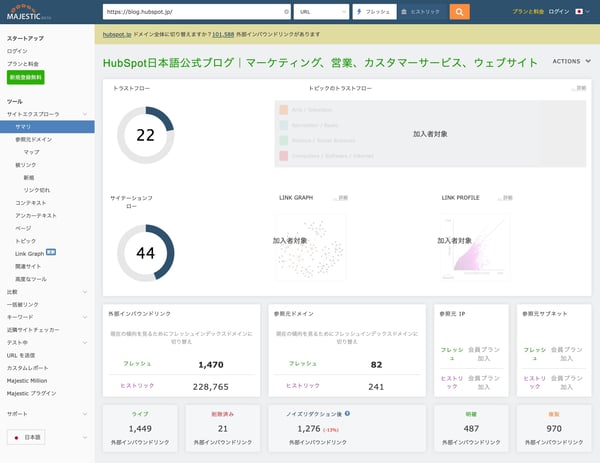600x463 pixels.
Task: Open Majestic プラグイン link
Action: [31, 393]
